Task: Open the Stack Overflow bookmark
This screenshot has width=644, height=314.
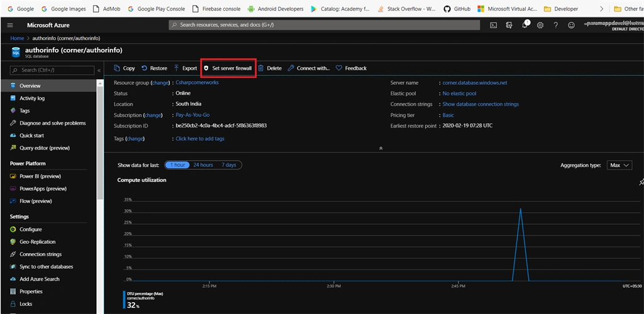Action: 406,9
